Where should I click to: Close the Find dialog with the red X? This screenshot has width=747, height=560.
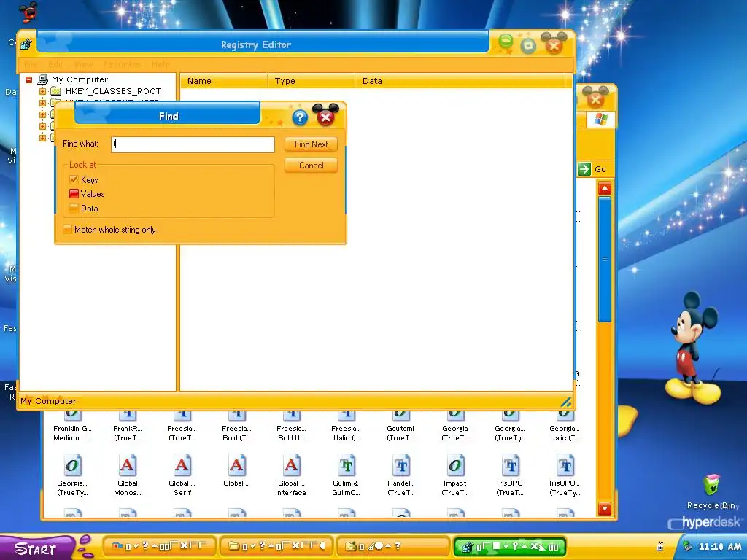pos(325,116)
